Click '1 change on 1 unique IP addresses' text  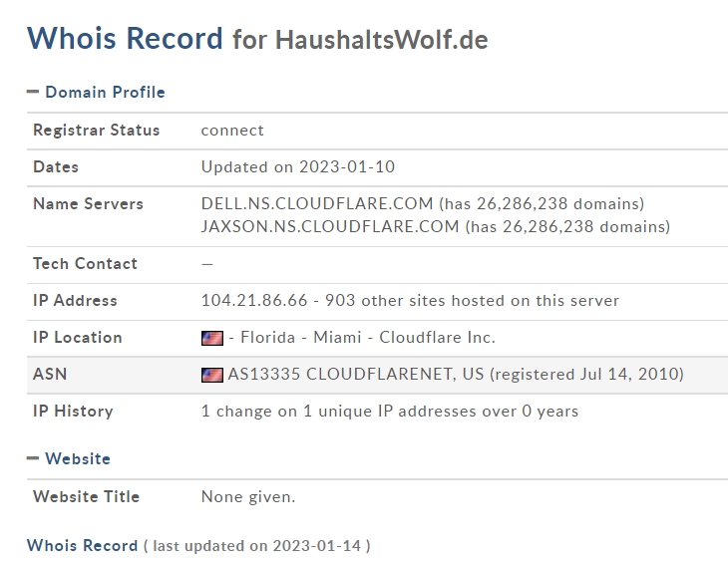(339, 411)
